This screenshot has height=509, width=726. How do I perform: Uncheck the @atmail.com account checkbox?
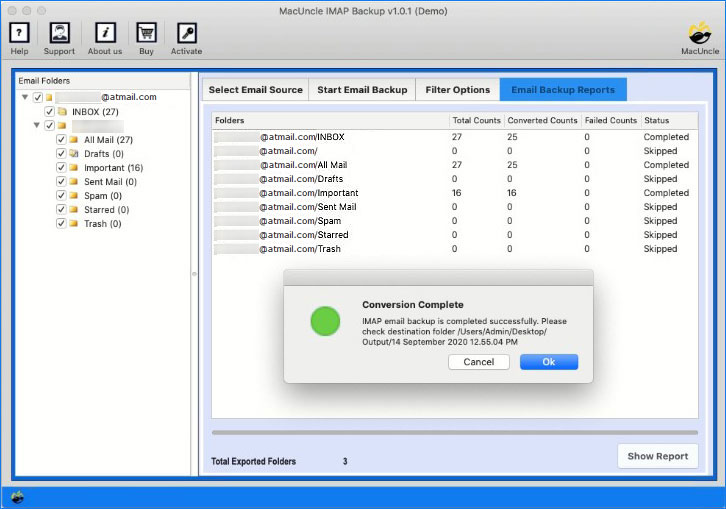pyautogui.click(x=38, y=97)
